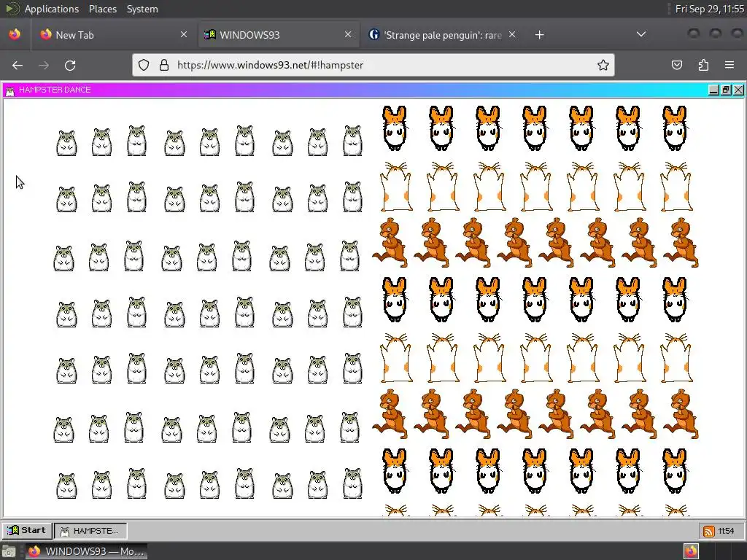The width and height of the screenshot is (747, 560).
Task: Open the Applications menu
Action: pyautogui.click(x=52, y=9)
